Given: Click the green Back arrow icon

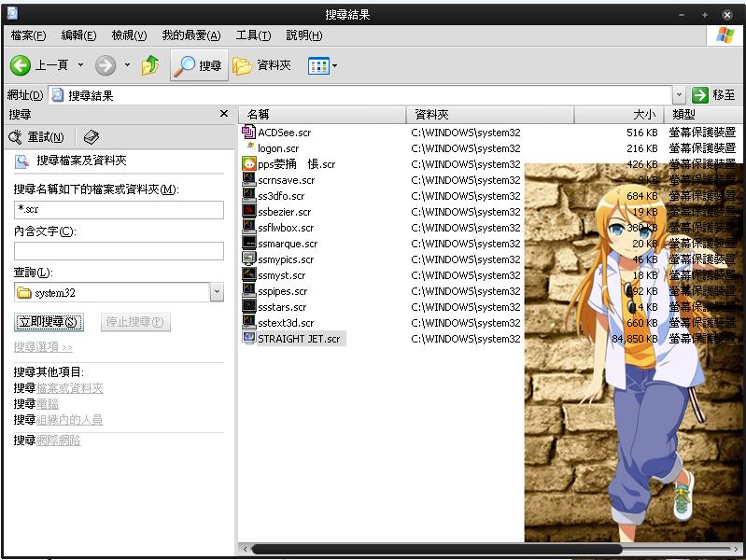Looking at the screenshot, I should coord(21,65).
